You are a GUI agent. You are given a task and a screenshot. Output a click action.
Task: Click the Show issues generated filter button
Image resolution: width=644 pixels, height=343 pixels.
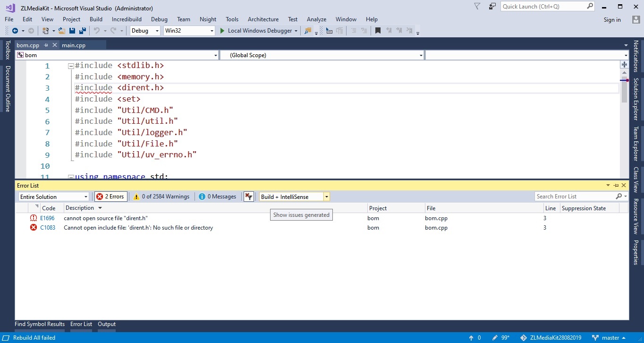coord(249,197)
